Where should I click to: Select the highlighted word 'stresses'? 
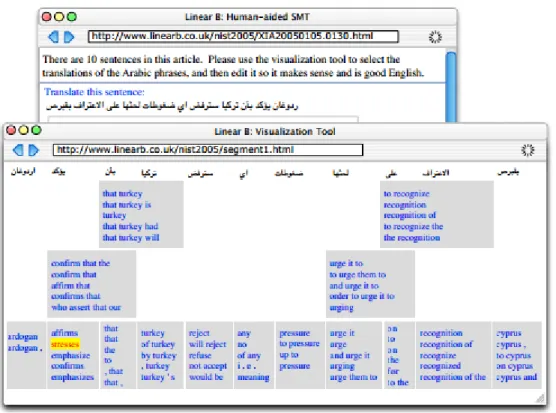click(65, 344)
